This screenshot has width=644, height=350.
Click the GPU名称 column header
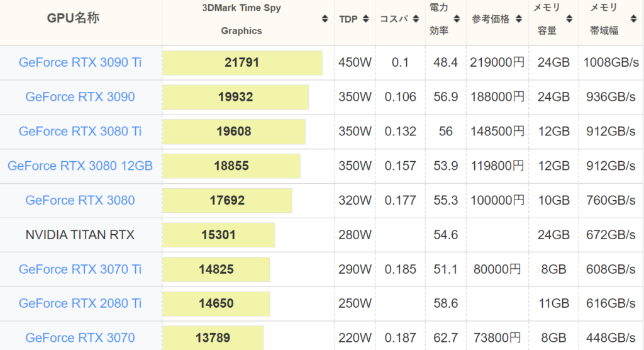73,18
